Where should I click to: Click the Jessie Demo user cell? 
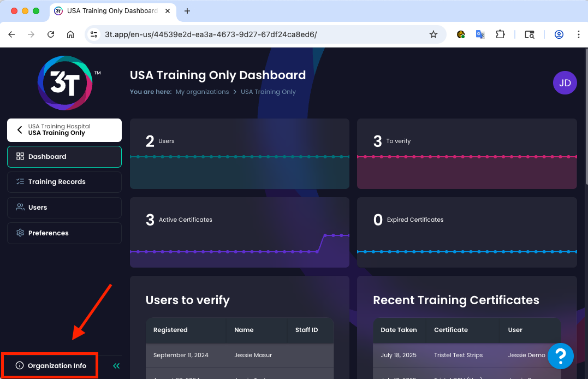click(x=526, y=355)
